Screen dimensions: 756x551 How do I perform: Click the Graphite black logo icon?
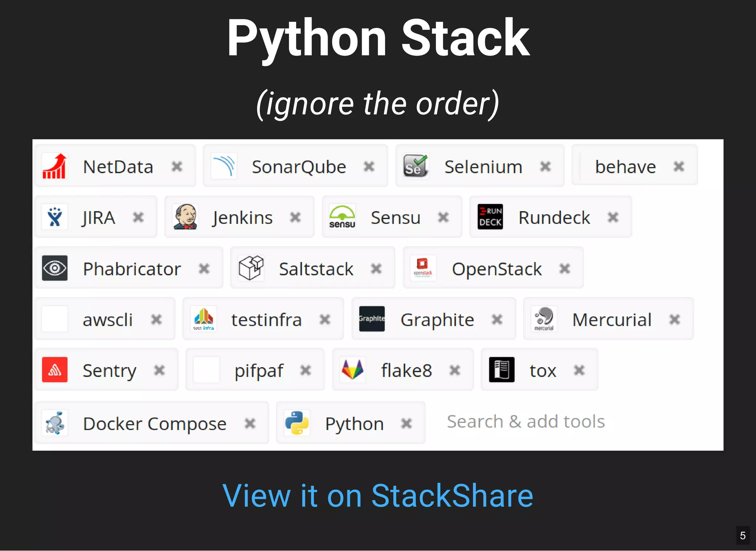coord(372,319)
